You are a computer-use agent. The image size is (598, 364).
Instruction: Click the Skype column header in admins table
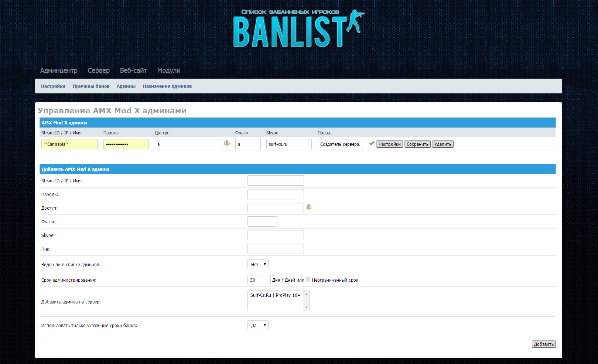pyautogui.click(x=272, y=133)
